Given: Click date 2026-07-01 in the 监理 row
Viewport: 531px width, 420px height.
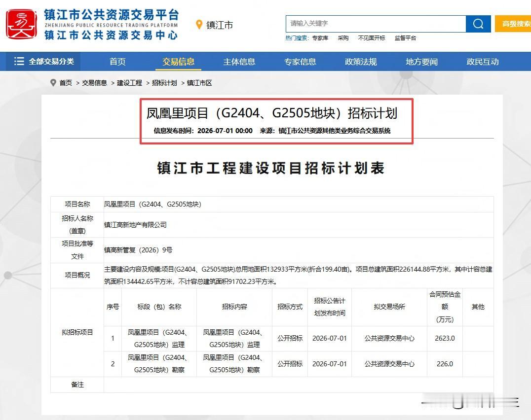Looking at the screenshot, I should pyautogui.click(x=330, y=338).
